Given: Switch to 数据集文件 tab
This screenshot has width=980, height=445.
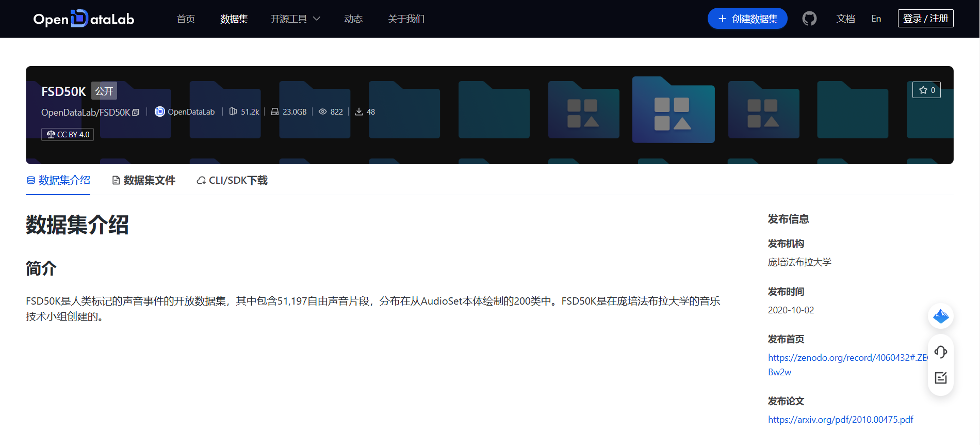Looking at the screenshot, I should pos(143,180).
